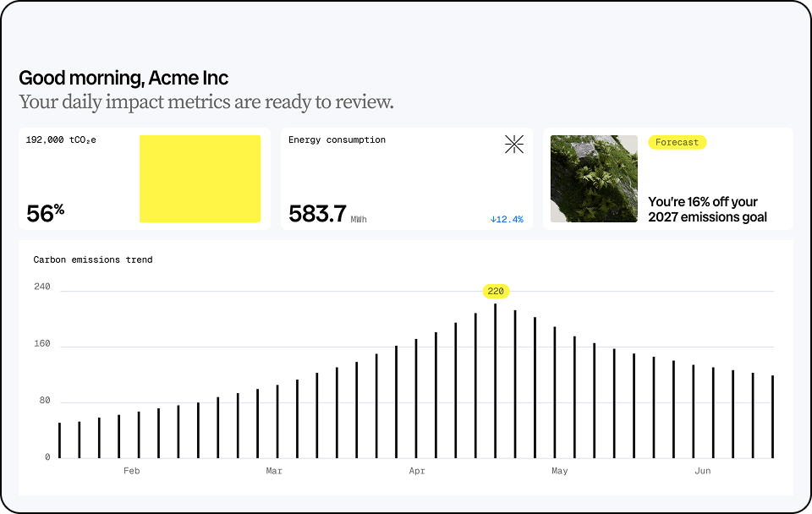Click the 240 gridline value
The image size is (812, 514).
click(41, 287)
